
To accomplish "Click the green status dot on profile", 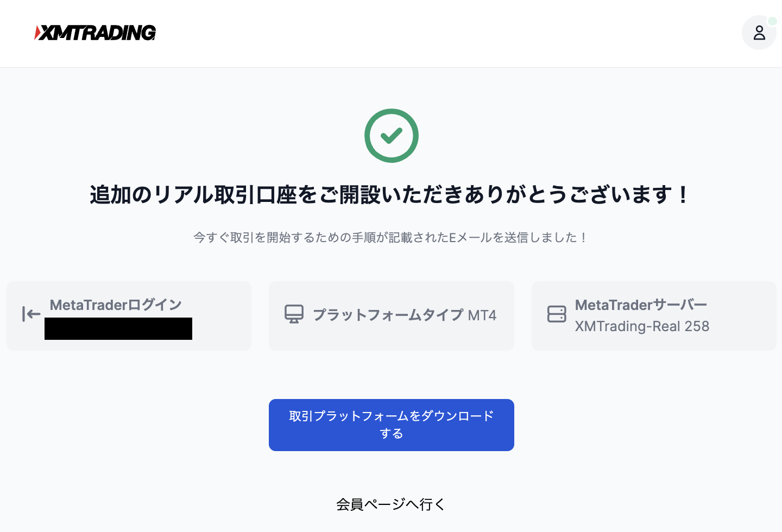I will [x=772, y=21].
